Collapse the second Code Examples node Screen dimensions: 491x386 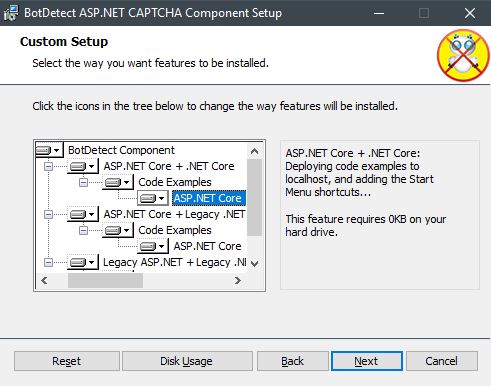83,230
